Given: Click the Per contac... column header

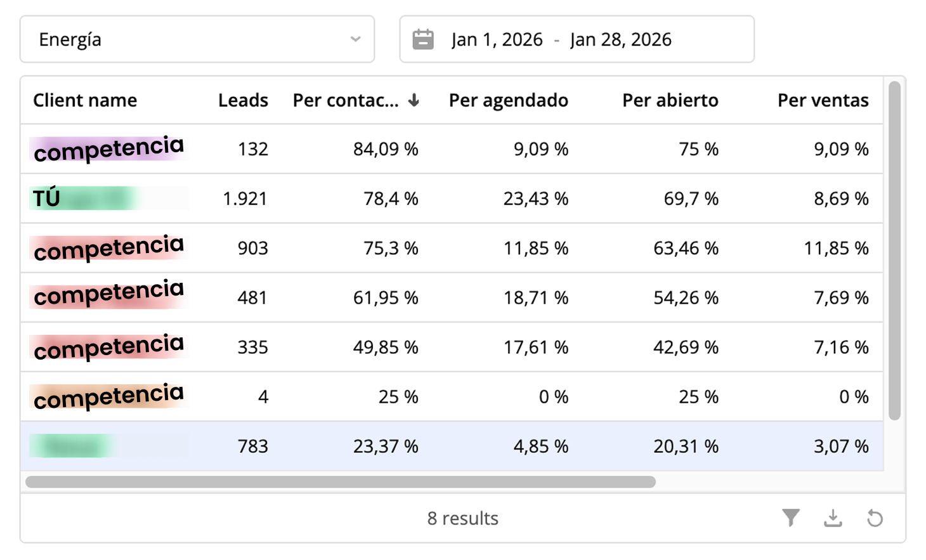Looking at the screenshot, I should (346, 100).
